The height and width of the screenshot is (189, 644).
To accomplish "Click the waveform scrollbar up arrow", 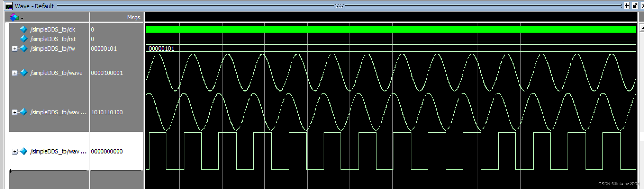I will tap(642, 28).
